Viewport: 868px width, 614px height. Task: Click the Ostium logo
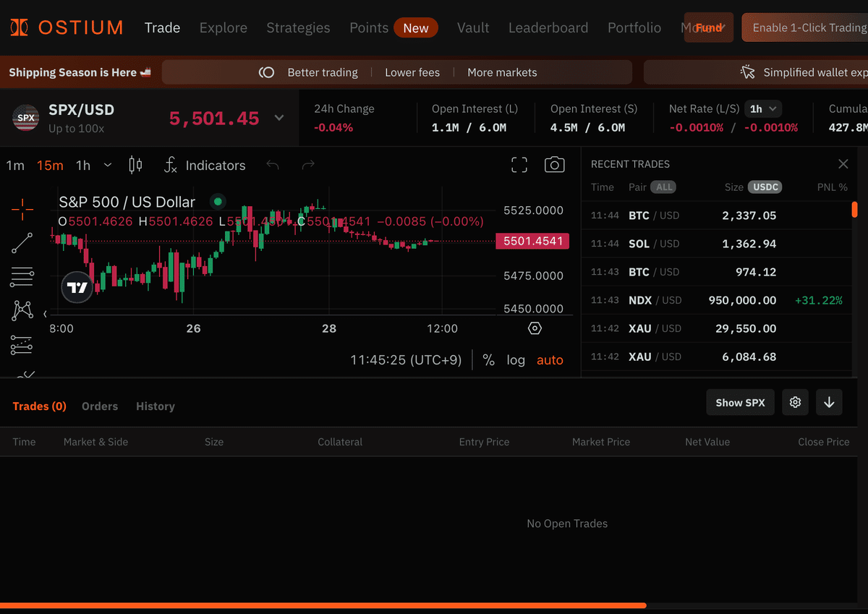coord(67,27)
